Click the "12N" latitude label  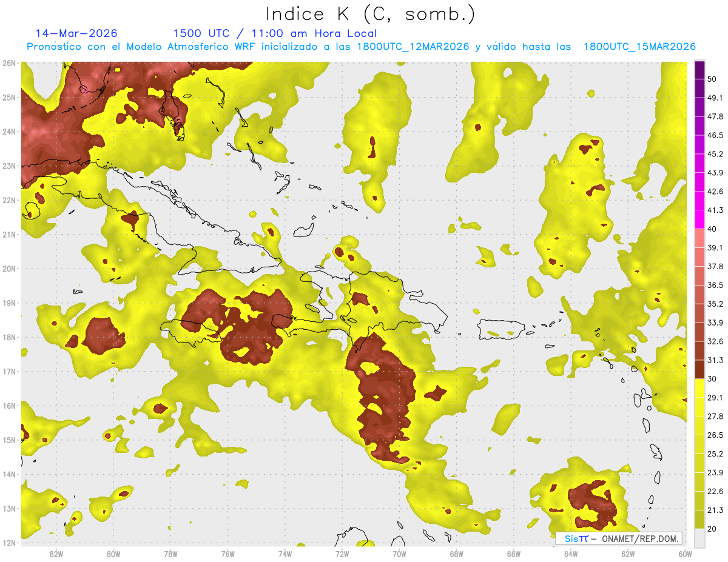[x=8, y=543]
